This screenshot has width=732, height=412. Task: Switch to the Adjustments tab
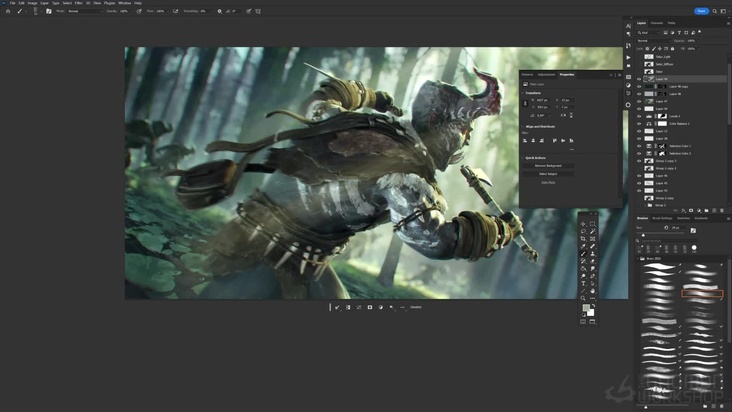[547, 75]
